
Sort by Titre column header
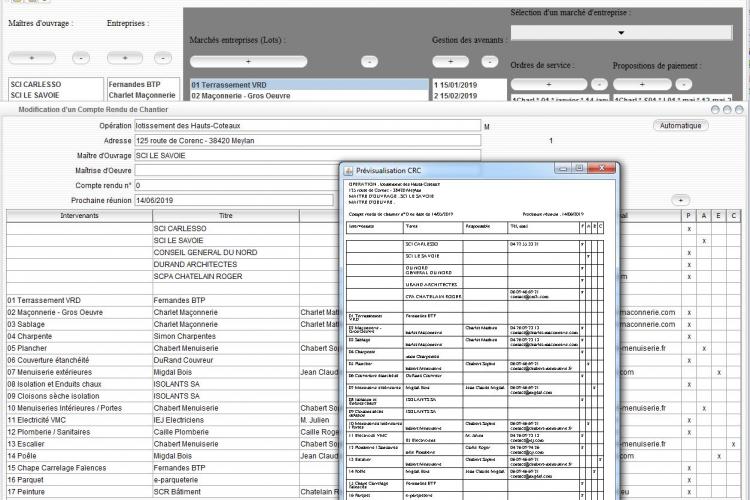(226, 216)
